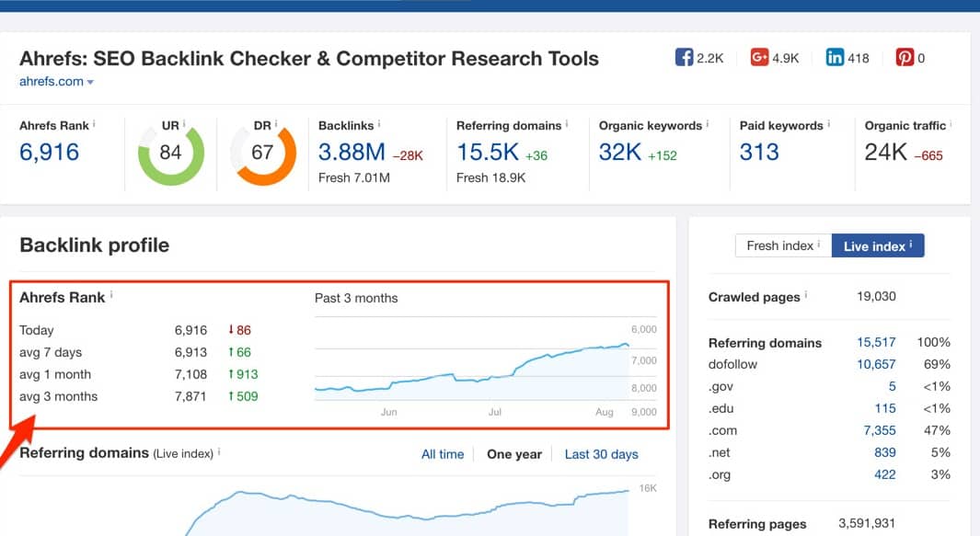Click the Crawled pages value 19,030
Viewport: 980px width, 536px height.
(876, 296)
